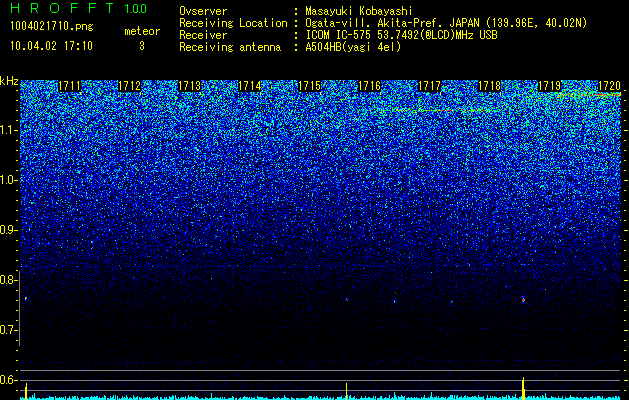Image resolution: width=629 pixels, height=400 pixels.
Task: Click the tallest yellow power spike at bottom
Action: pos(523,388)
